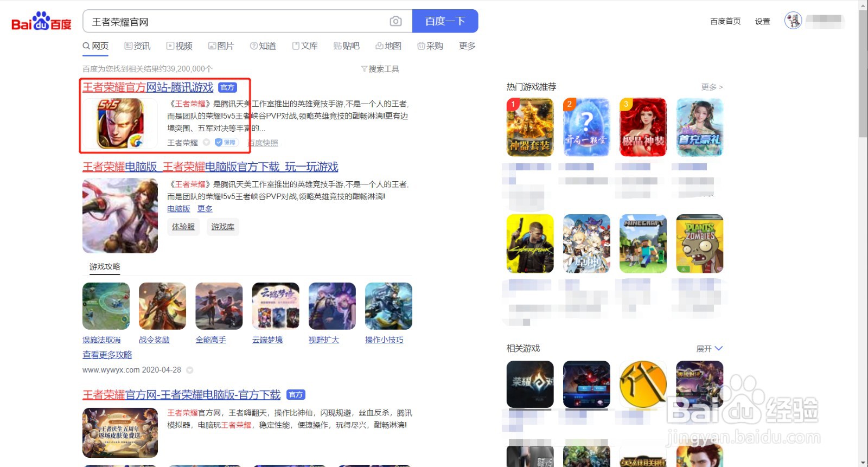Open the 地图 tab
868x467 pixels.
(x=388, y=46)
